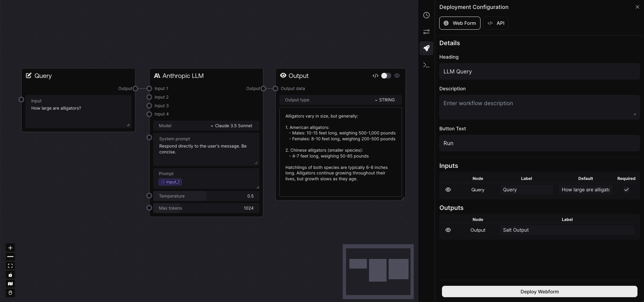Image resolution: width=644 pixels, height=302 pixels.
Task: Open the settings sliders icon in sidebar
Action: click(x=426, y=32)
